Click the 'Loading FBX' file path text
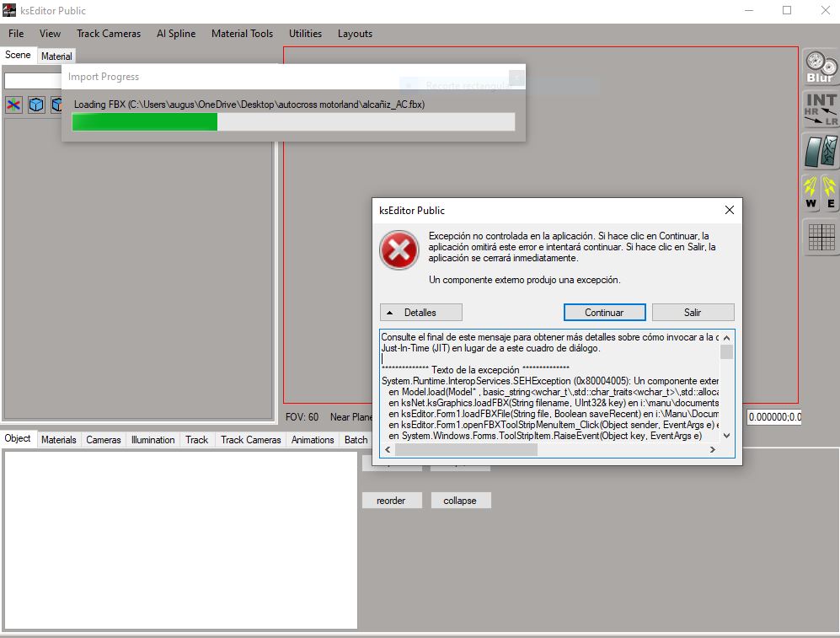 tap(249, 105)
